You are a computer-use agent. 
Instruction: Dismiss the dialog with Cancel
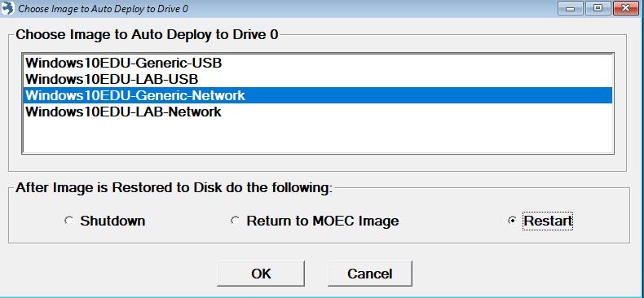point(369,274)
